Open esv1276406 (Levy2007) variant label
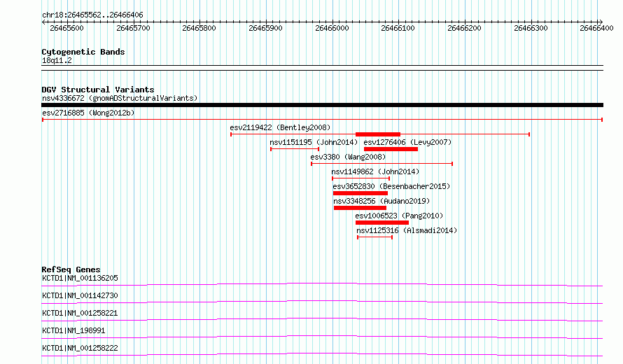Screen dimensions: 623x364 pos(407,142)
